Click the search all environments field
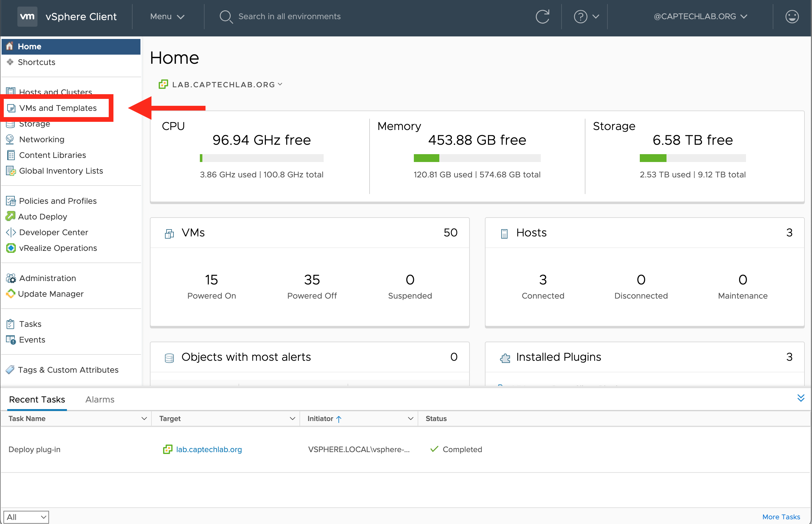The image size is (812, 524). (x=289, y=17)
